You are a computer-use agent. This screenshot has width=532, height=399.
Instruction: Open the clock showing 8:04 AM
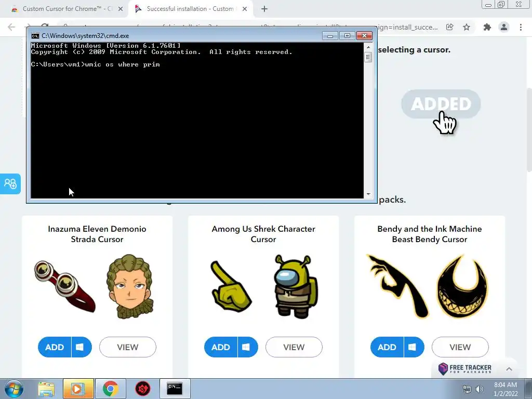pyautogui.click(x=505, y=389)
